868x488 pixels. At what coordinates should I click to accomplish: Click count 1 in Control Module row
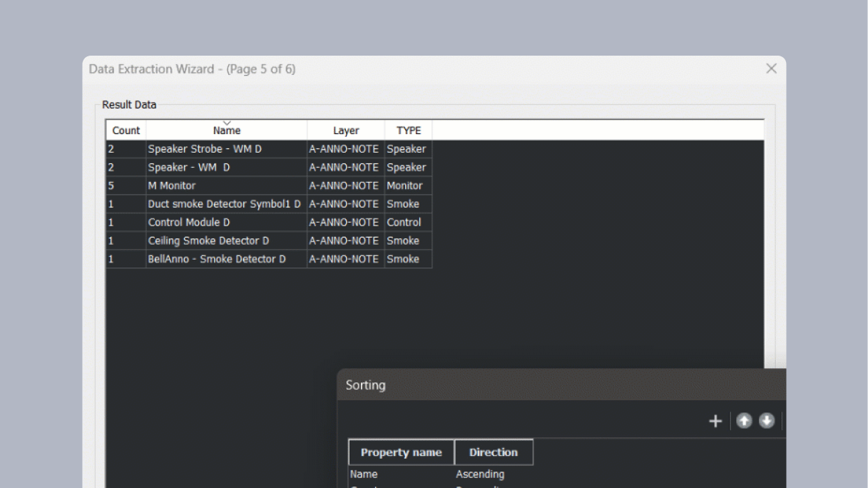tap(126, 223)
